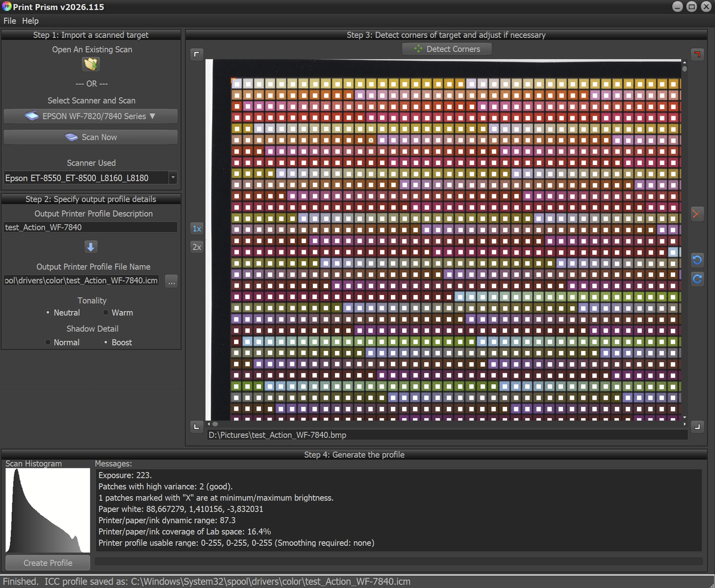The height and width of the screenshot is (588, 715).
Task: Select Normal shadow detail
Action: pyautogui.click(x=48, y=343)
